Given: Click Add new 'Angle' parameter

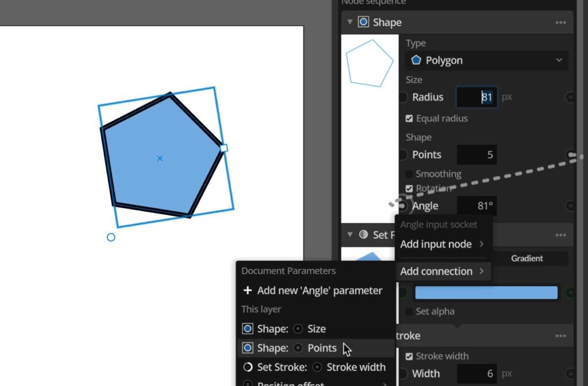Looking at the screenshot, I should [x=313, y=291].
